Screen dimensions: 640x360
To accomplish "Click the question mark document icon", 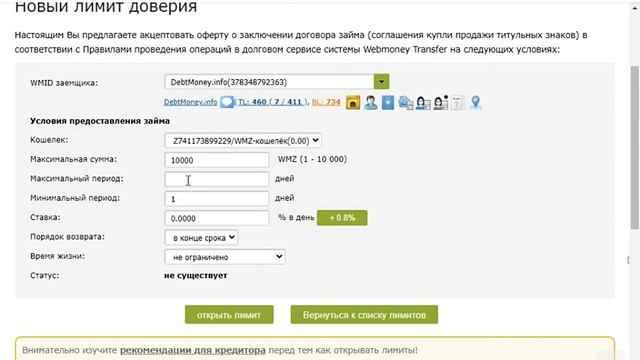I will tap(458, 102).
